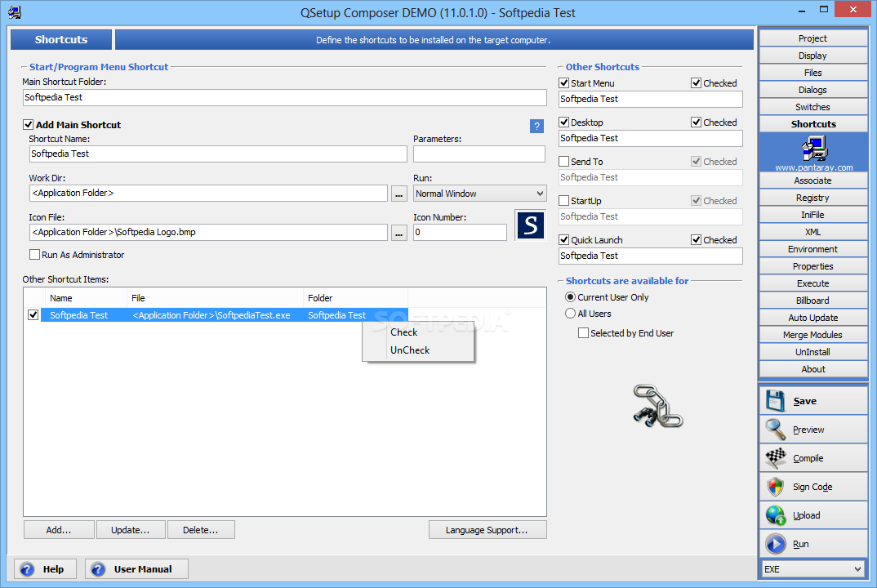Tick Selected by End User checkbox
The image size is (877, 588).
click(x=583, y=333)
